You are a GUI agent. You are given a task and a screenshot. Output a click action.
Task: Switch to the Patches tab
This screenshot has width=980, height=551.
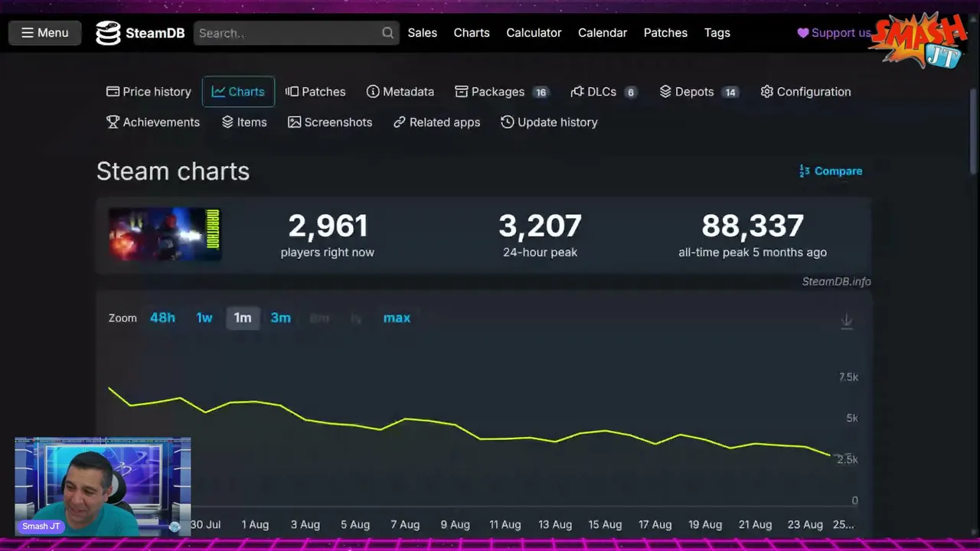pyautogui.click(x=315, y=92)
